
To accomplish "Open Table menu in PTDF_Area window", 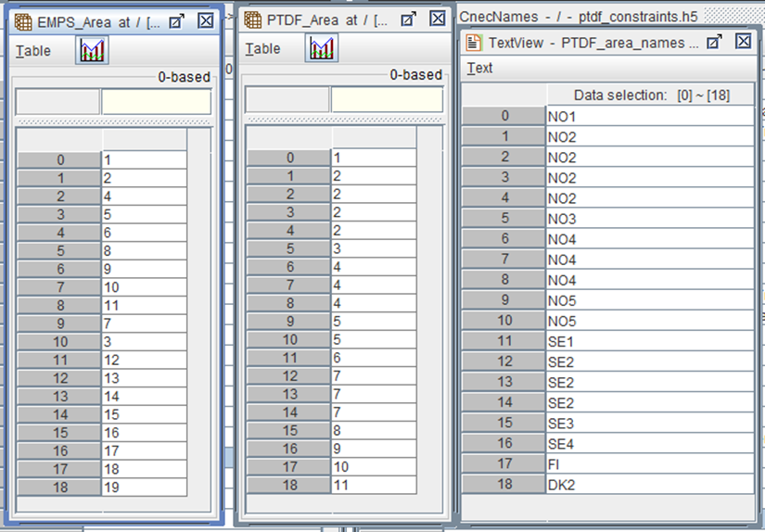I will 262,49.
